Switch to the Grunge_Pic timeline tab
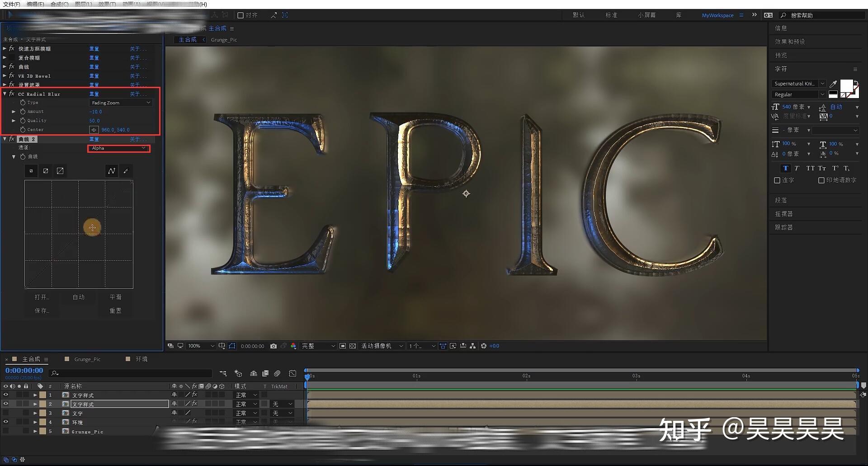This screenshot has width=868, height=466. (87, 359)
